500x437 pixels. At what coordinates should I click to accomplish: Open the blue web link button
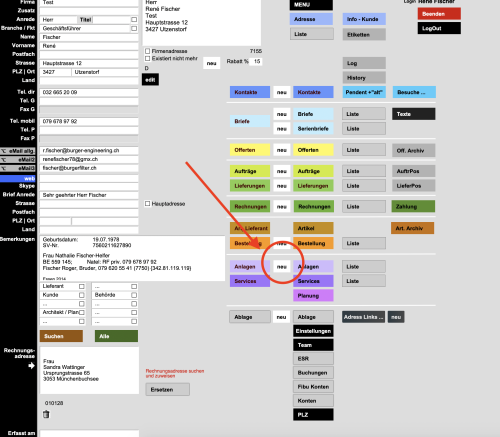click(18, 179)
